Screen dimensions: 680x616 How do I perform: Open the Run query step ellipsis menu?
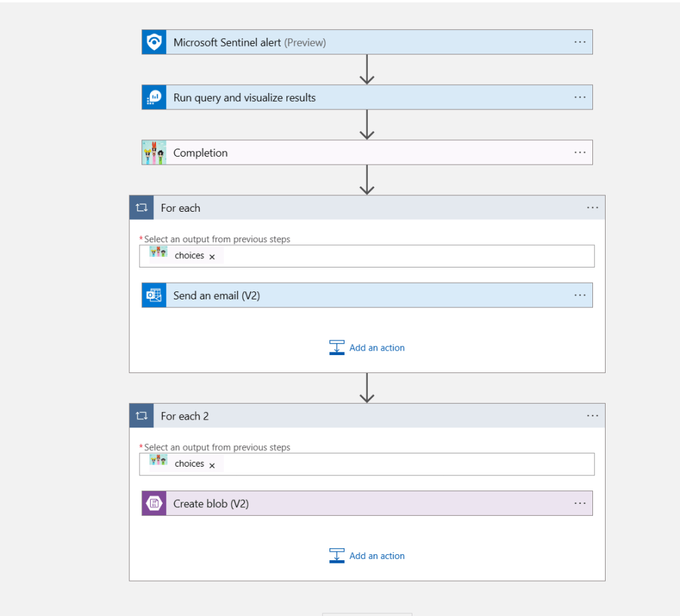point(580,98)
